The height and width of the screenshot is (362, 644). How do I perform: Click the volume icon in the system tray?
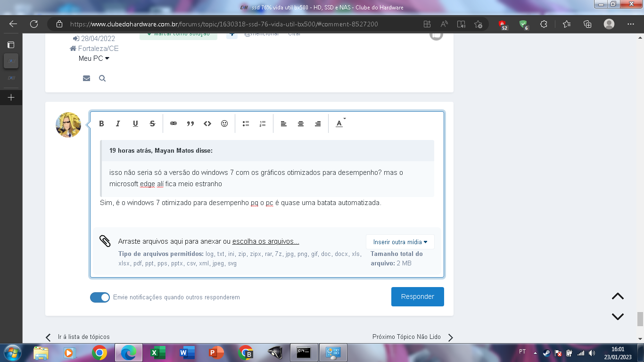(592, 353)
